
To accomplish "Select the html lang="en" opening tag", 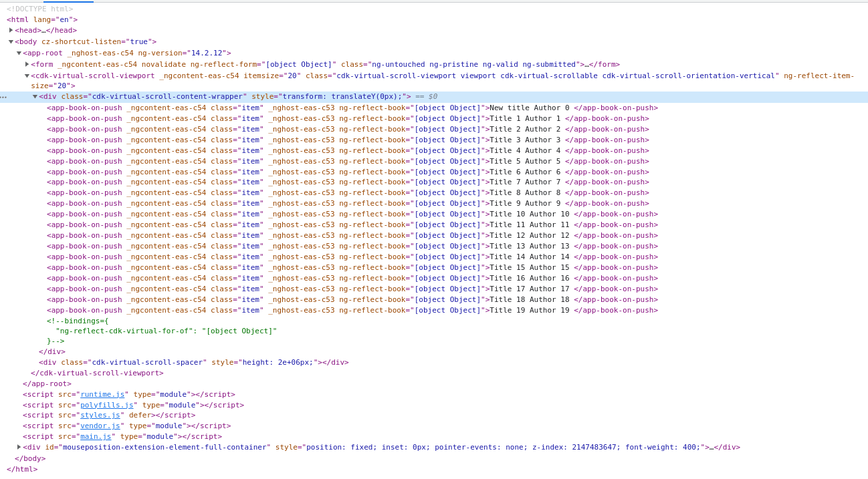I will (42, 19).
